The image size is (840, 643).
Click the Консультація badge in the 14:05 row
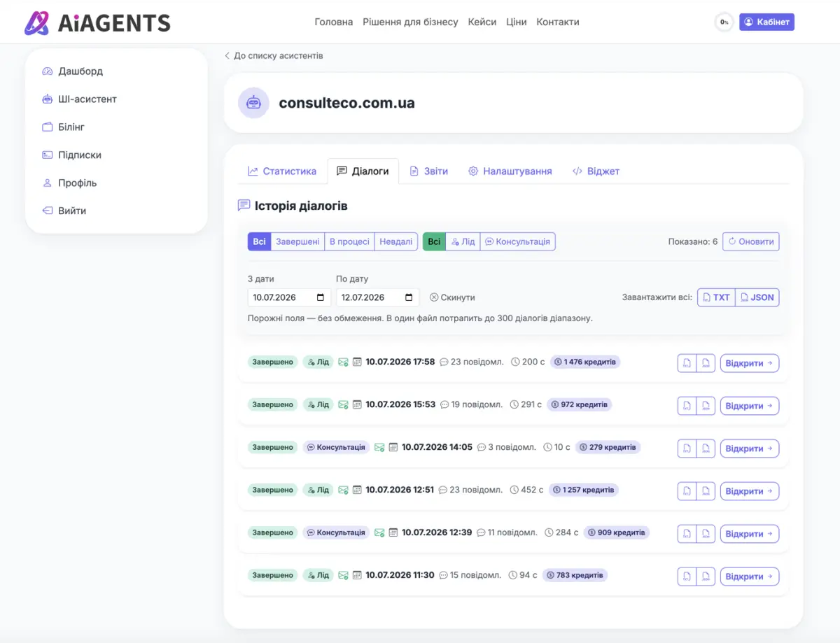336,447
